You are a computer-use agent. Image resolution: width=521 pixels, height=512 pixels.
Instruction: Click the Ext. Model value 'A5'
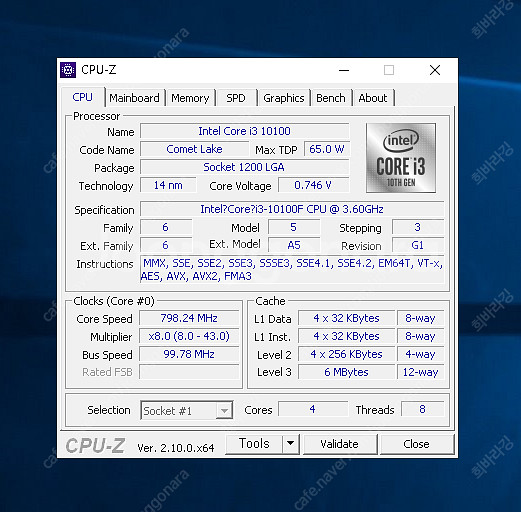pos(294,245)
